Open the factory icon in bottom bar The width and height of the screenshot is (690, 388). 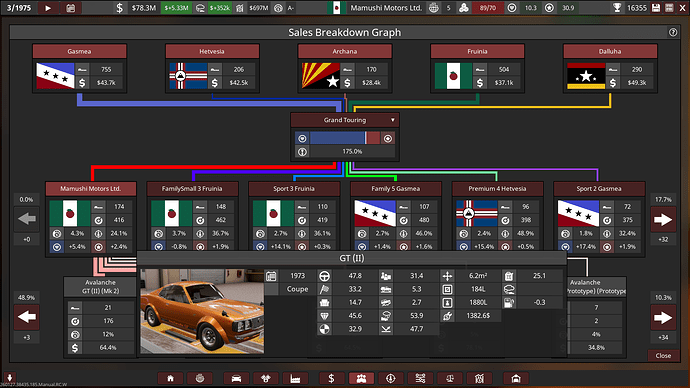pos(295,378)
